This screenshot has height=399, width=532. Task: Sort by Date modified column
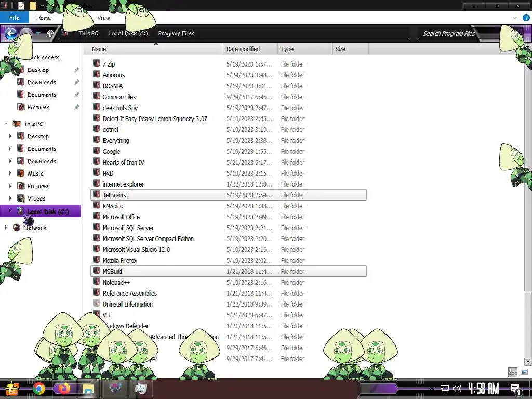pyautogui.click(x=250, y=49)
